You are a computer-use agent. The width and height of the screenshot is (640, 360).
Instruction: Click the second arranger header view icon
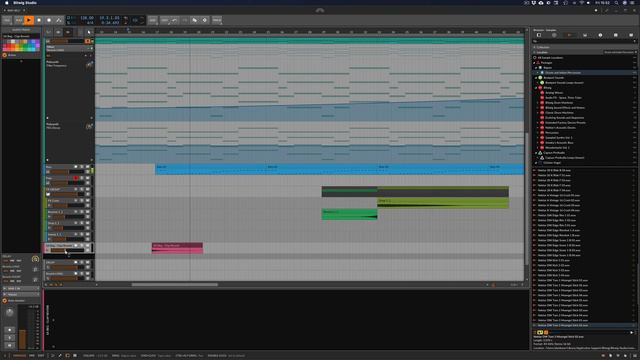pos(58,32)
